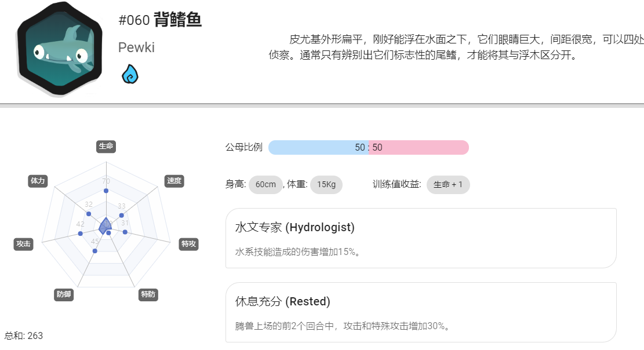Image resolution: width=644 pixels, height=350 pixels.
Task: Select the 攻击 stat label on radar chart
Action: click(23, 244)
